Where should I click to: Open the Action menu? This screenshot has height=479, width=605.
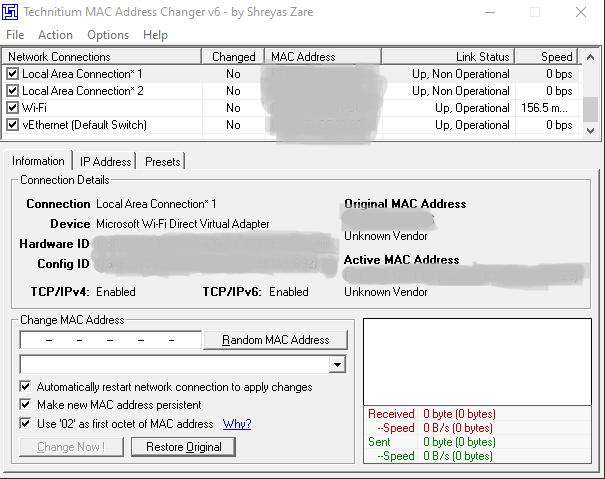55,35
